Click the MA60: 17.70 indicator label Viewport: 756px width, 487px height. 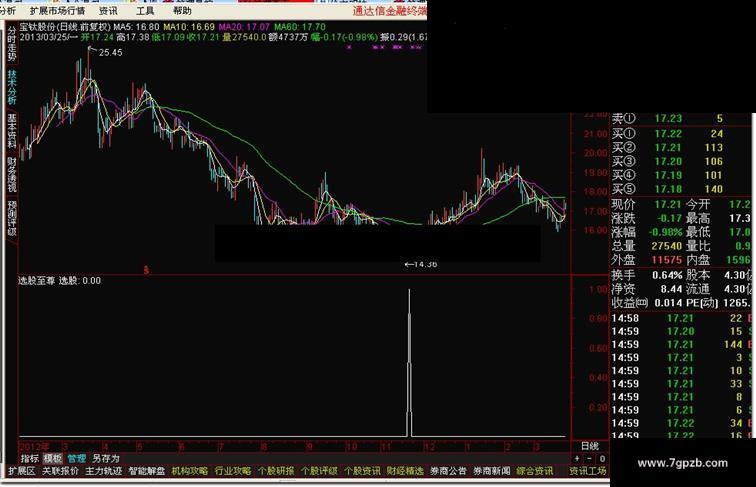click(x=300, y=27)
